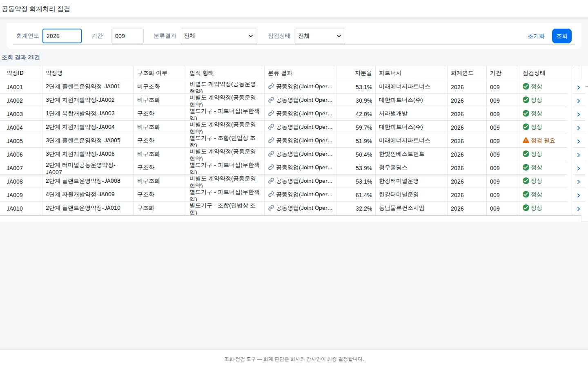Select the JA008 약정ID cell
This screenshot has width=588, height=368.
tap(22, 182)
